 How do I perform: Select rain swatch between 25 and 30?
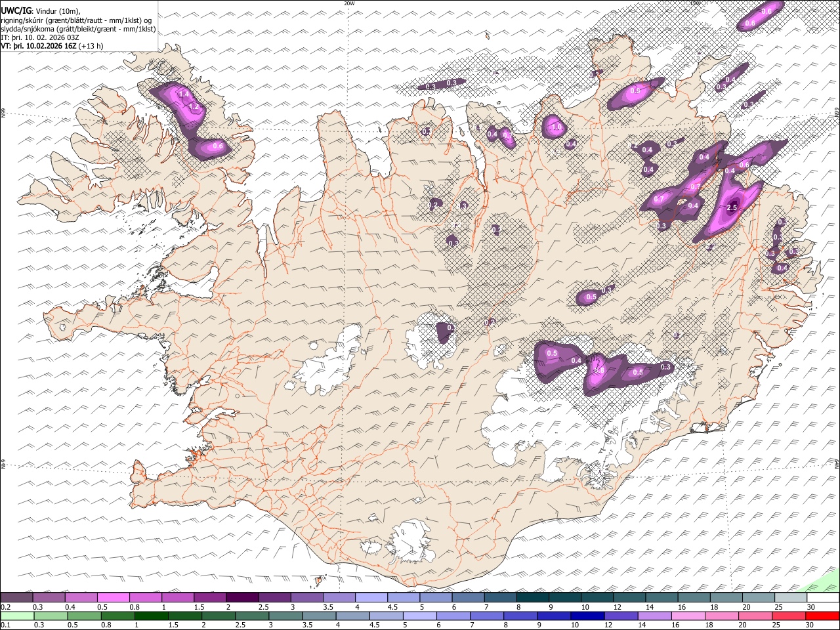[789, 616]
